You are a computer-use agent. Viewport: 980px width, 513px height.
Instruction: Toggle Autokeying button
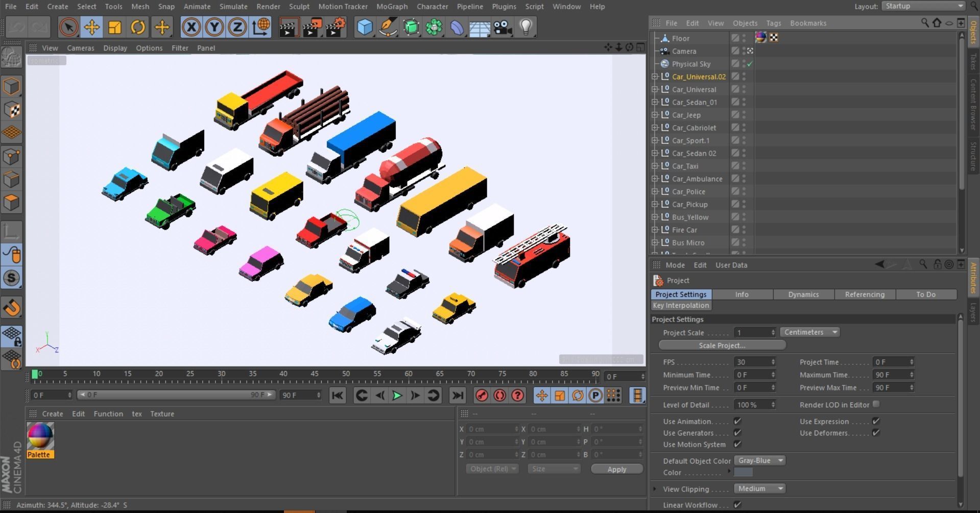(x=500, y=396)
